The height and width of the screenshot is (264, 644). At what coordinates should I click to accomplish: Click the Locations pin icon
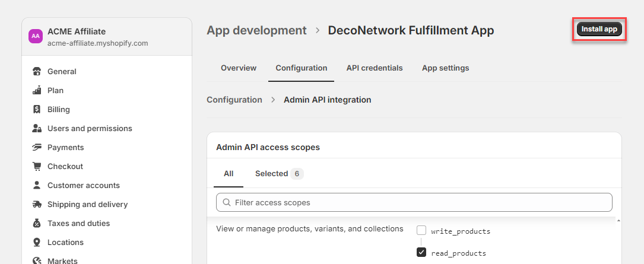[37, 242]
